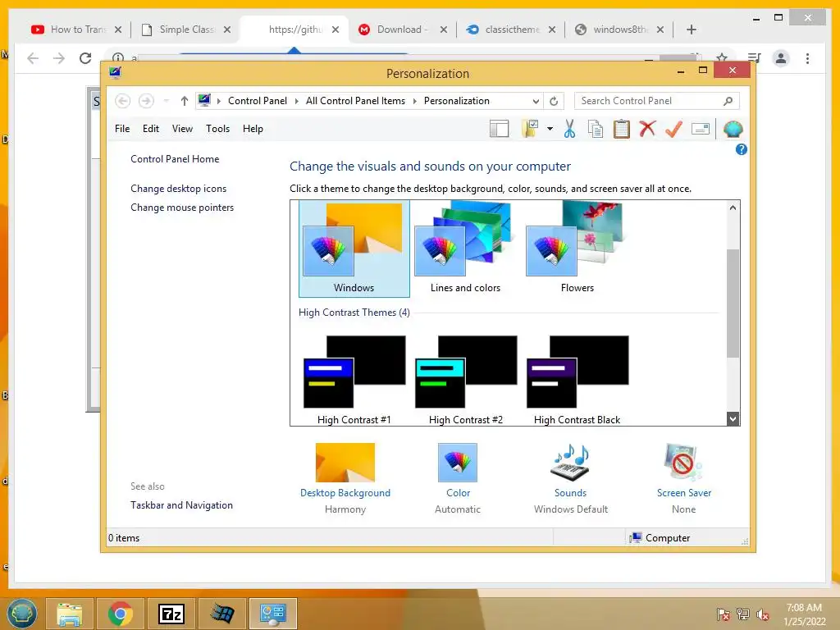Reload the page in the browser
The image size is (840, 630).
tap(85, 58)
